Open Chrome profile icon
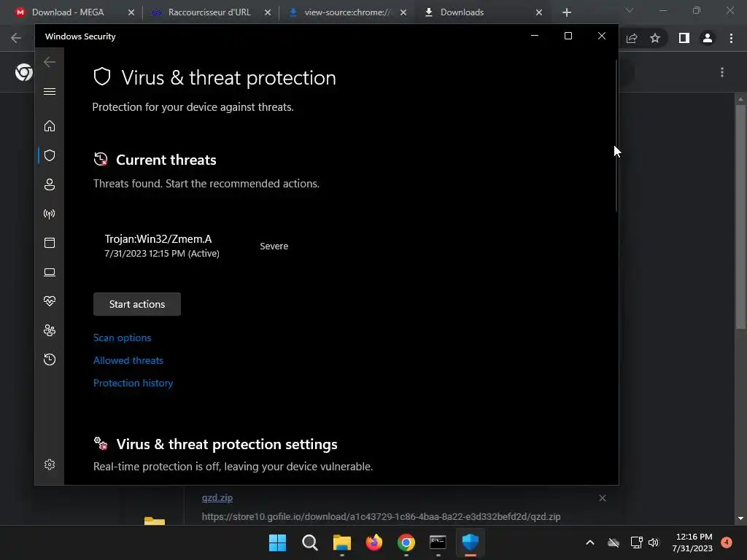747x560 pixels. pyautogui.click(x=708, y=38)
